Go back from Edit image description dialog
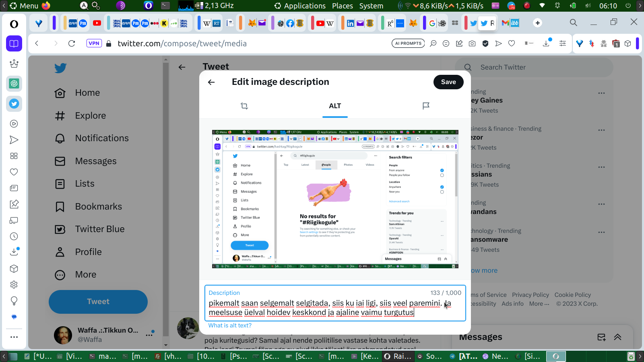 pos(211,82)
